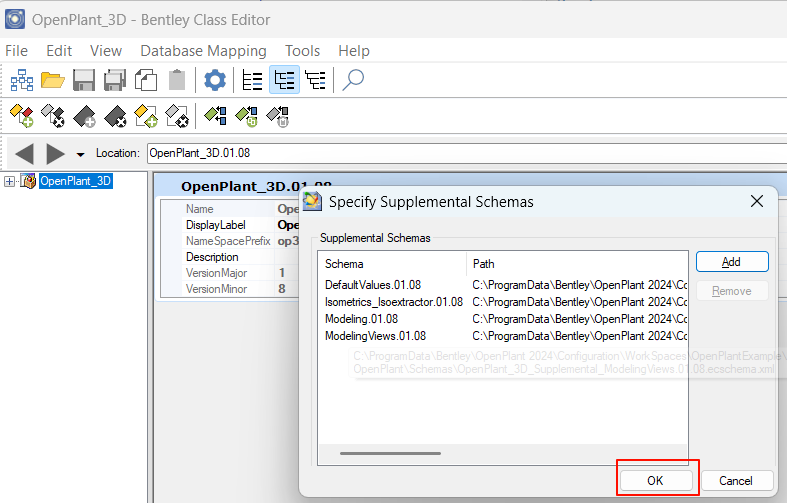This screenshot has width=787, height=503.
Task: Switch to the flat list view icon
Action: (252, 80)
